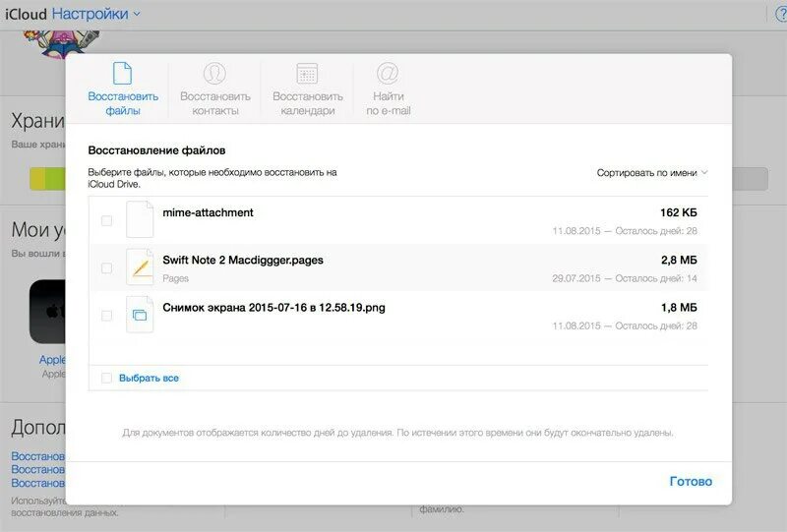Click the Выбрать все link

(149, 378)
